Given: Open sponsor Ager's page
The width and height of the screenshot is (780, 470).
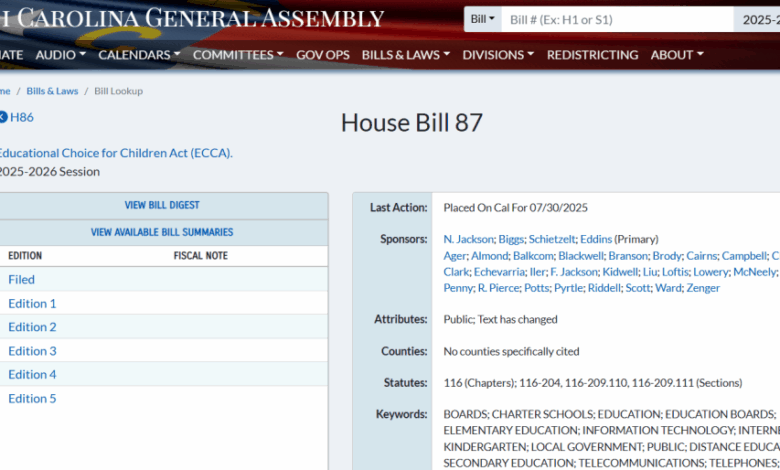Looking at the screenshot, I should point(455,256).
